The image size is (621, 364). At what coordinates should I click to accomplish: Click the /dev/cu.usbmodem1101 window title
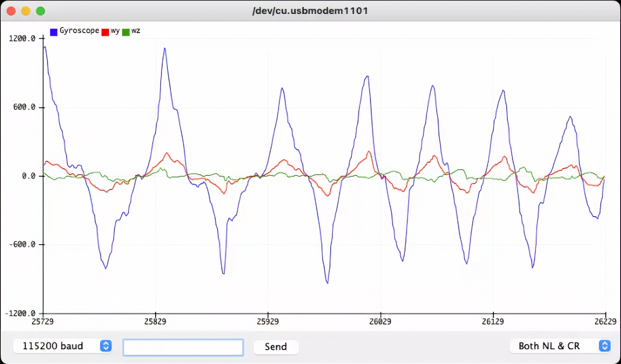click(x=310, y=11)
